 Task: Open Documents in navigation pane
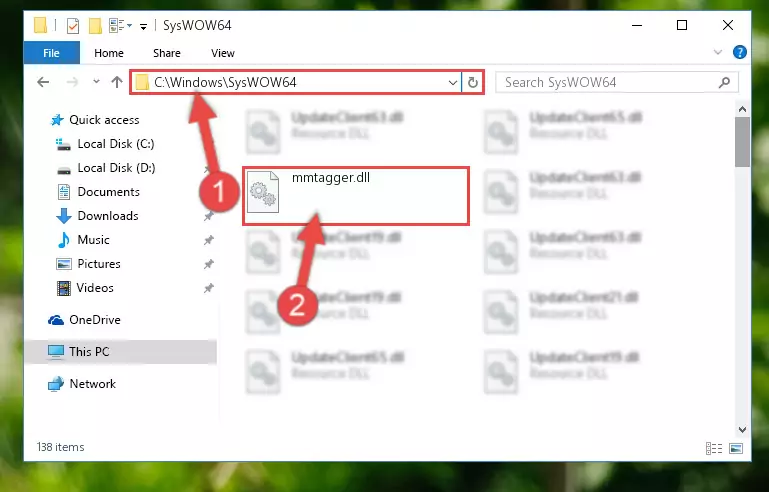pyautogui.click(x=108, y=192)
